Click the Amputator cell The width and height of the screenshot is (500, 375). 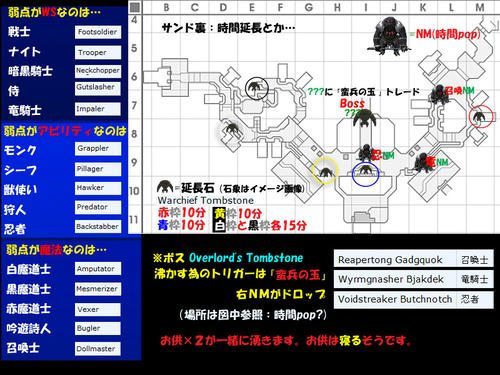coord(98,269)
